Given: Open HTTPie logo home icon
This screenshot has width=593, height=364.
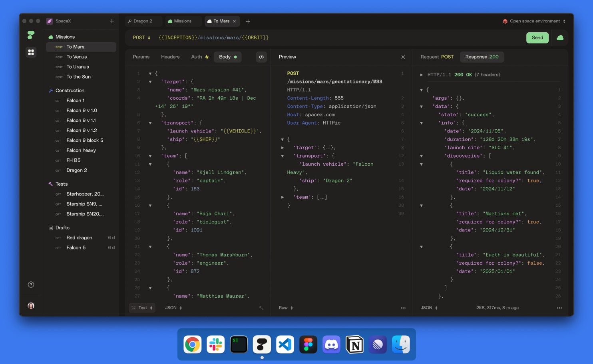Looking at the screenshot, I should [31, 35].
